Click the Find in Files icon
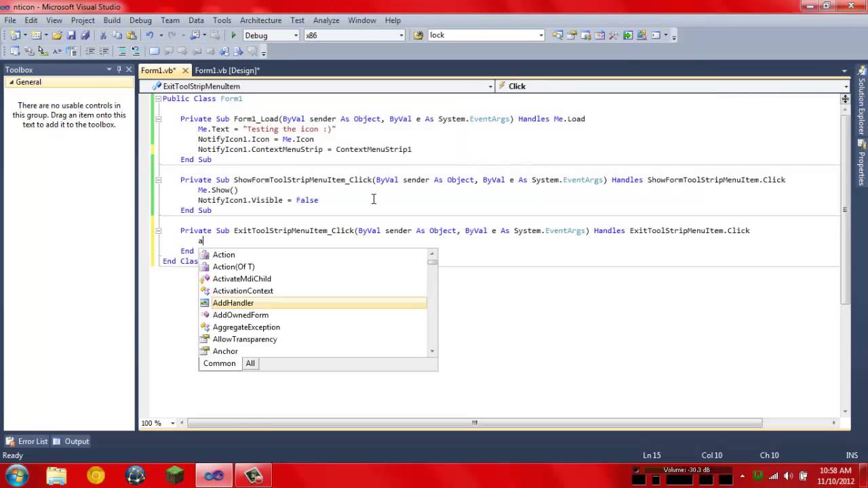The height and width of the screenshot is (488, 868). [418, 35]
